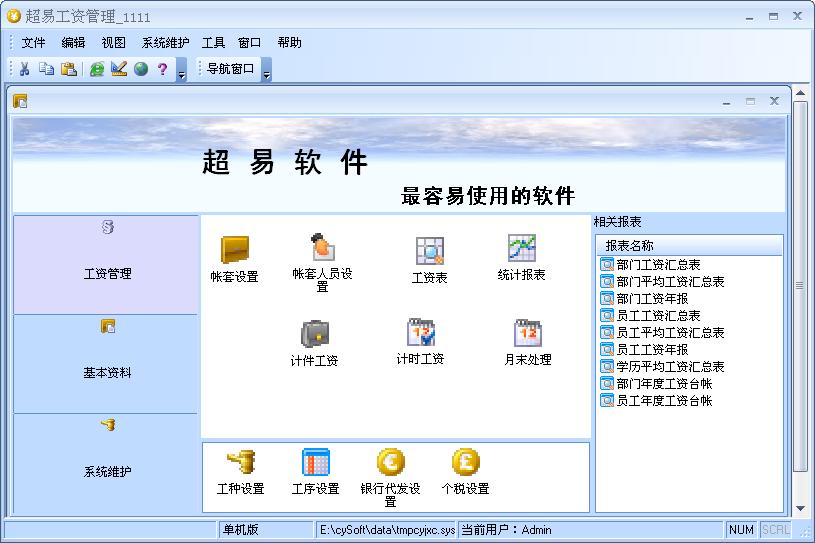Click the green refresh browser toolbar icon
815x543 pixels.
[97, 69]
